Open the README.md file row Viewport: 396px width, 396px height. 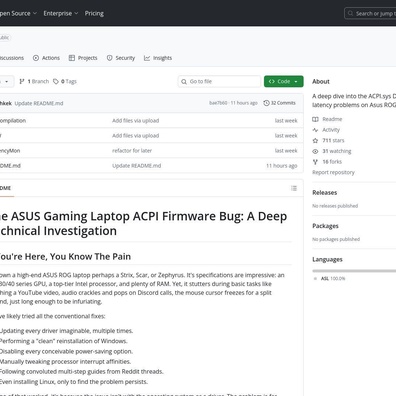(x=151, y=166)
